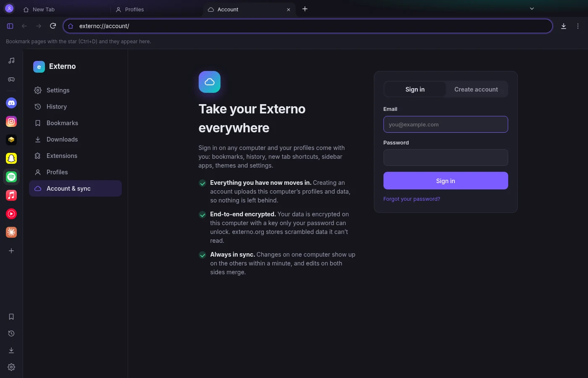The width and height of the screenshot is (588, 378).
Task: Expand the tab list chevron
Action: (532, 8)
